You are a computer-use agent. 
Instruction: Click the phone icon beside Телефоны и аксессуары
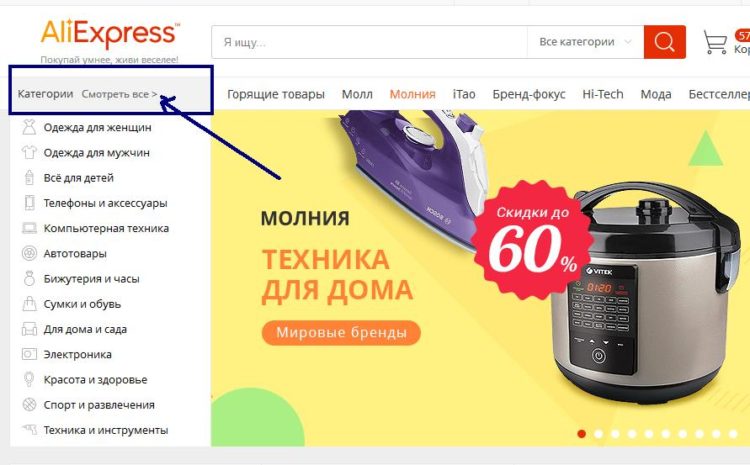(x=29, y=203)
